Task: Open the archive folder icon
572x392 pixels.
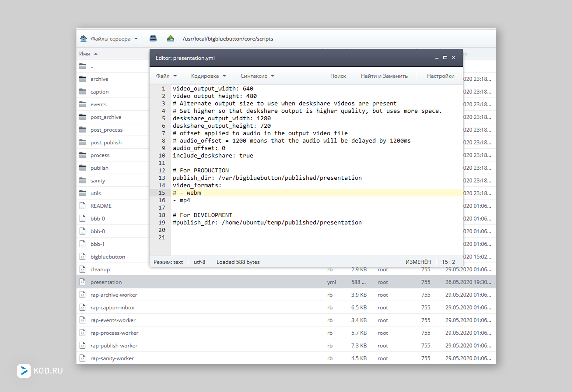Action: pos(83,79)
